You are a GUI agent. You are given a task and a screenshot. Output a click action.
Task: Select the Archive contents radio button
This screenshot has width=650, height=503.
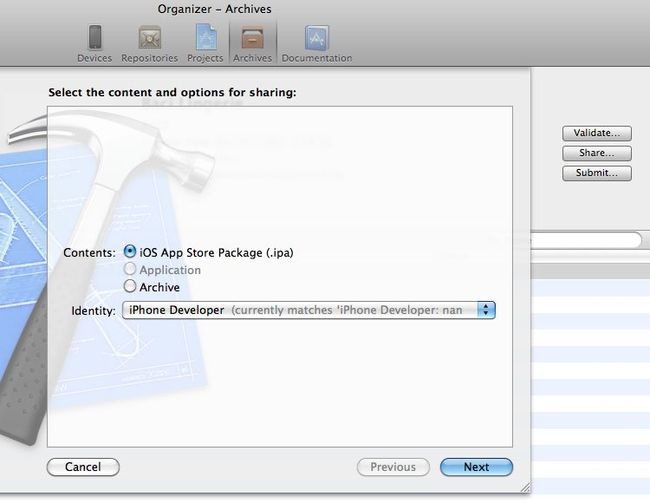[x=130, y=286]
